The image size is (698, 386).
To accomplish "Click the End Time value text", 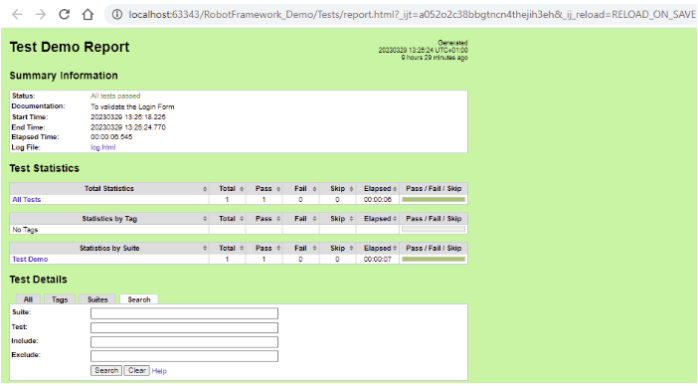I will pyautogui.click(x=128, y=127).
